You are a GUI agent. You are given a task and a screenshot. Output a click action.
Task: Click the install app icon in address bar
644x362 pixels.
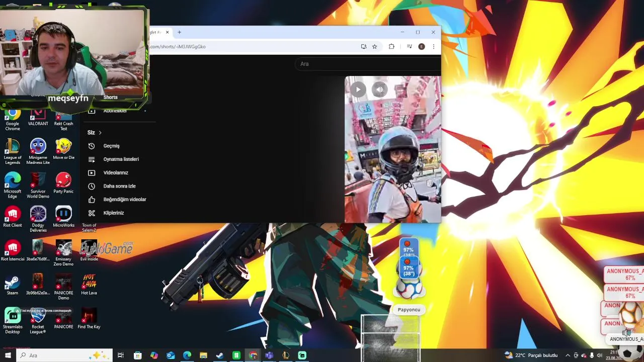click(x=363, y=47)
